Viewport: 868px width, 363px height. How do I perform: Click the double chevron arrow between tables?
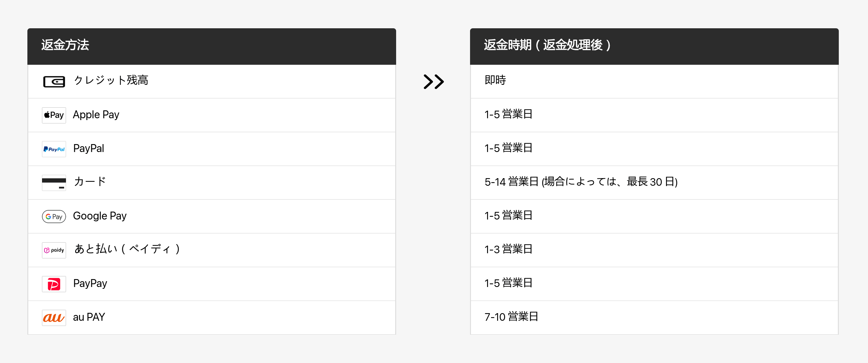(433, 81)
